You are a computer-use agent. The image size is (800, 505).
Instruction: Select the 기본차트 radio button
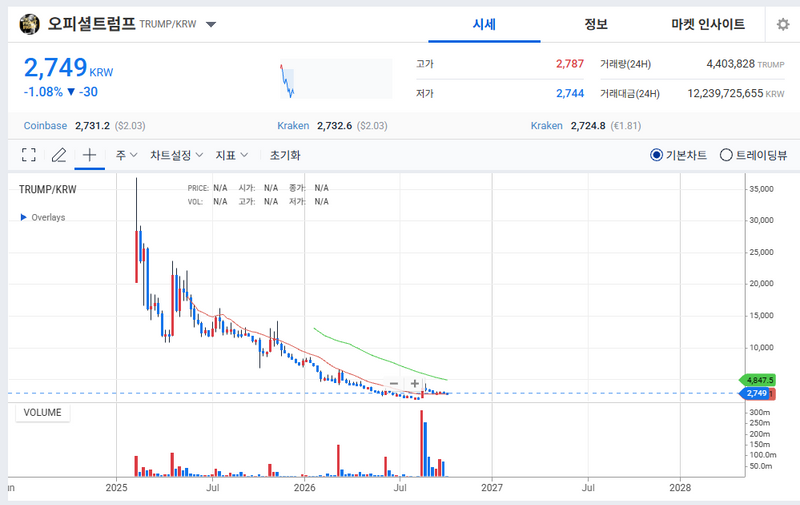coord(657,155)
